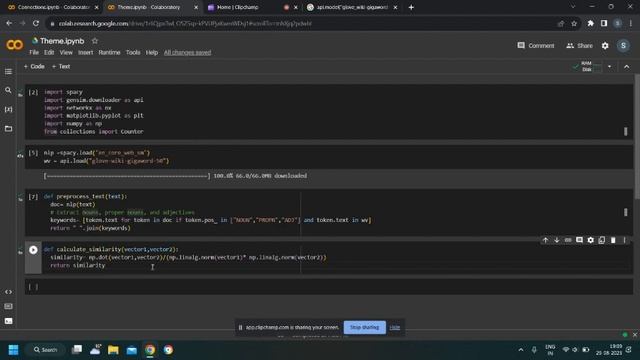
Task: Open the Help menu
Action: click(151, 53)
